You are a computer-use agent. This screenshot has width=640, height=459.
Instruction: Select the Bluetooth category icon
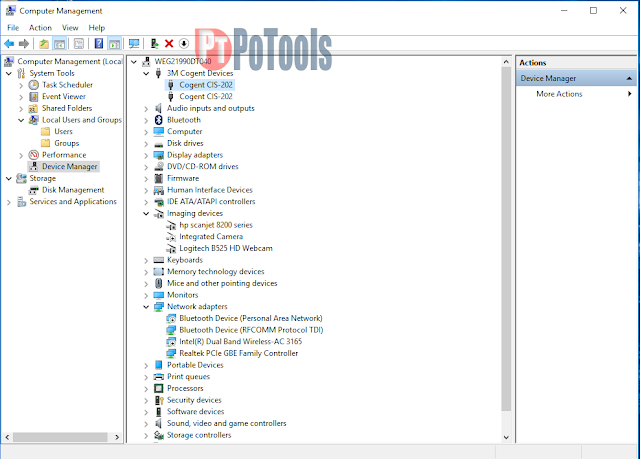pyautogui.click(x=159, y=120)
